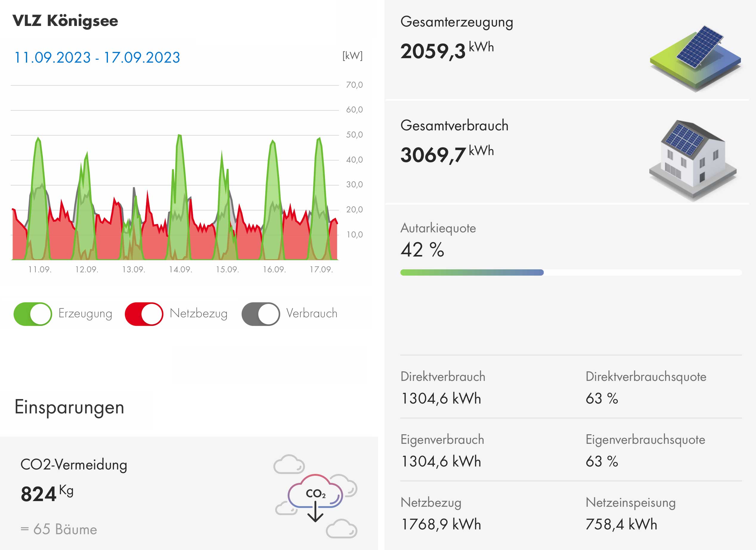This screenshot has width=756, height=550.
Task: Click the solar panel Gesamterzeugung icon
Action: point(695,58)
